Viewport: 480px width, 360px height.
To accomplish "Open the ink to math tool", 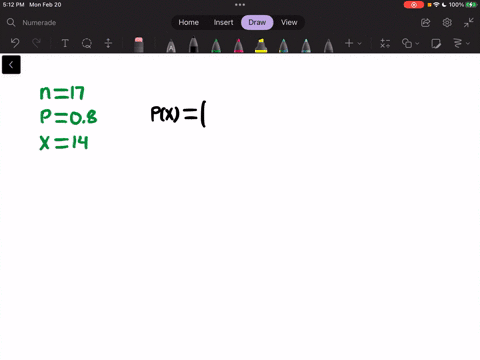I will (385, 43).
